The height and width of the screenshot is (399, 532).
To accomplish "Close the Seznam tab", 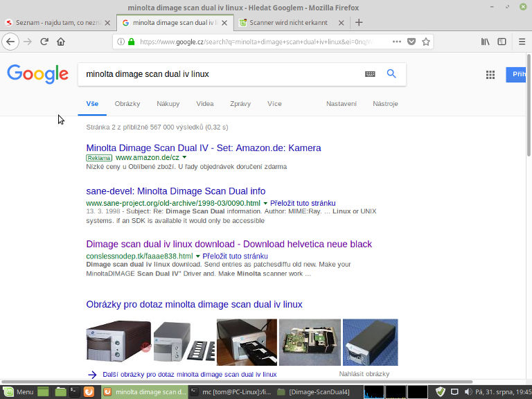I will pyautogui.click(x=107, y=23).
